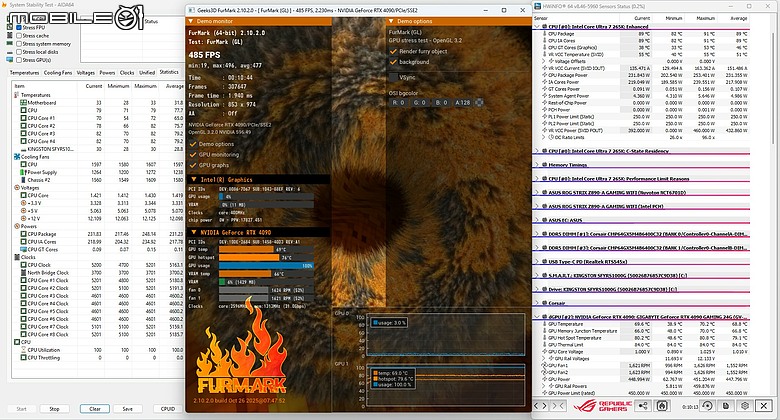Click Temperatures group thermometer icon in AIDA64
780x420 pixels.
[x=17, y=95]
